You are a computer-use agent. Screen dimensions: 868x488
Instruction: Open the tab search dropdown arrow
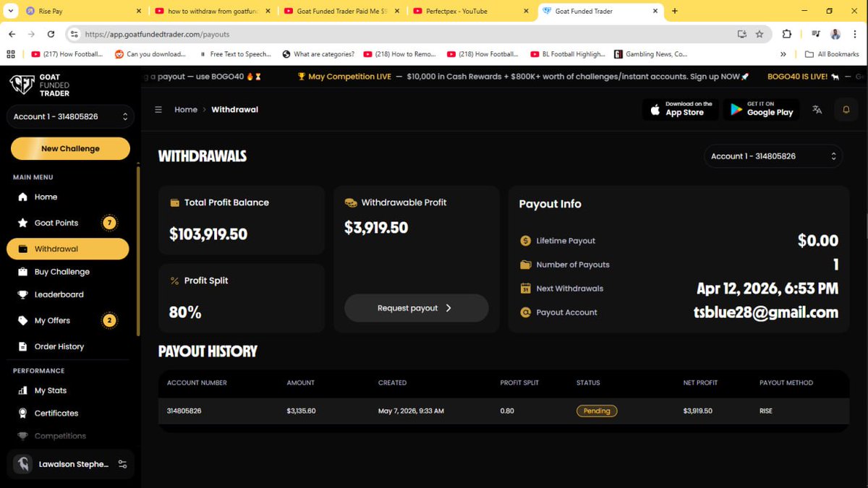(x=10, y=11)
